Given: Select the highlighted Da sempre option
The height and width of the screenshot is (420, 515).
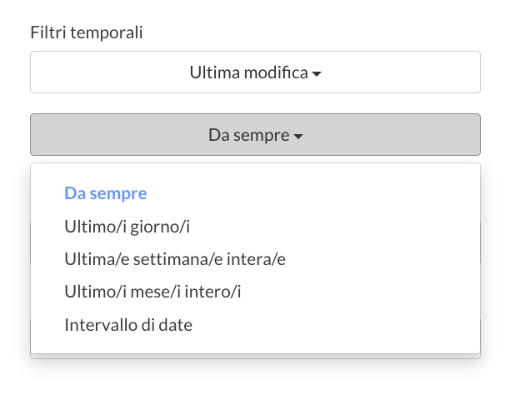Looking at the screenshot, I should tap(106, 193).
